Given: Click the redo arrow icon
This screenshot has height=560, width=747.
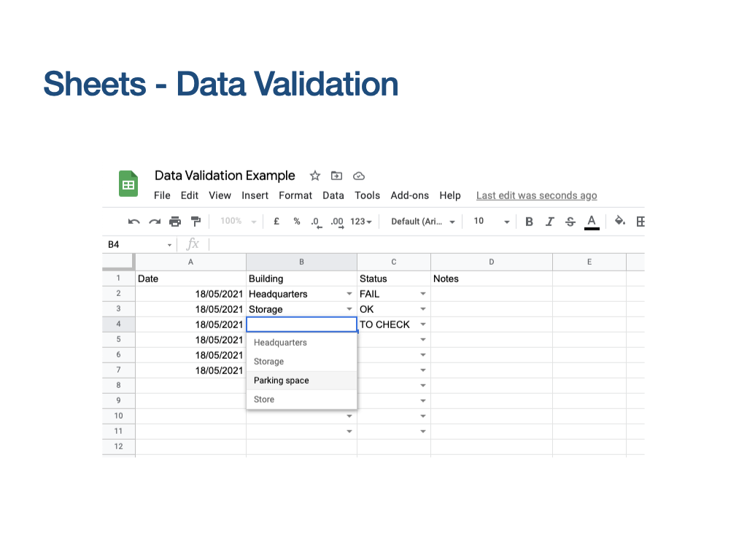Looking at the screenshot, I should (154, 222).
